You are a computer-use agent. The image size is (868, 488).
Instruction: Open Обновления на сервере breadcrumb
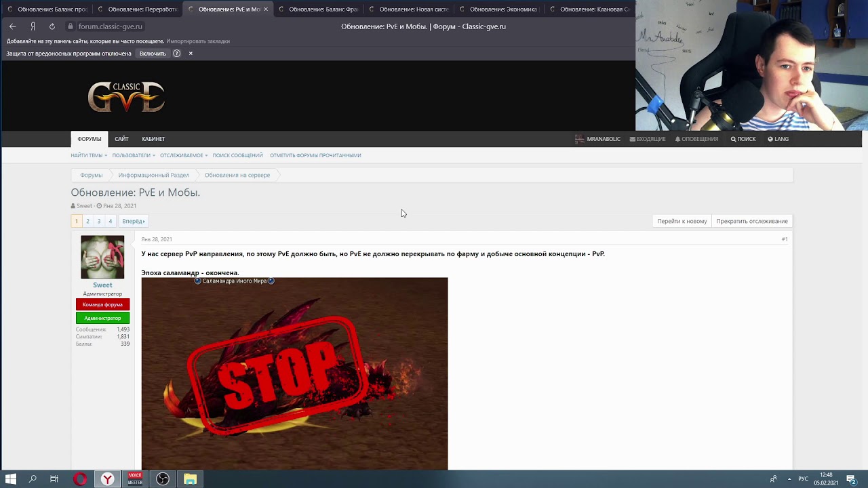[237, 175]
